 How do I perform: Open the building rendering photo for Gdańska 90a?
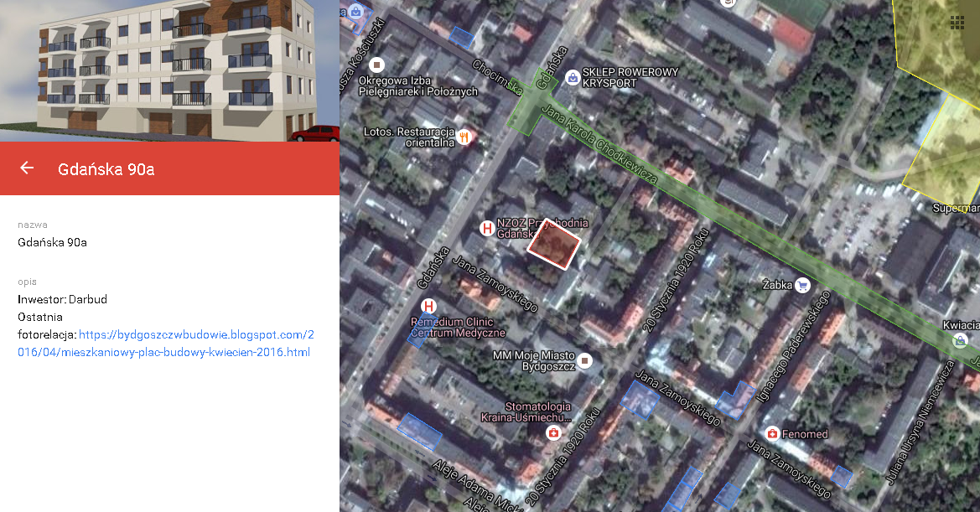pyautogui.click(x=169, y=70)
